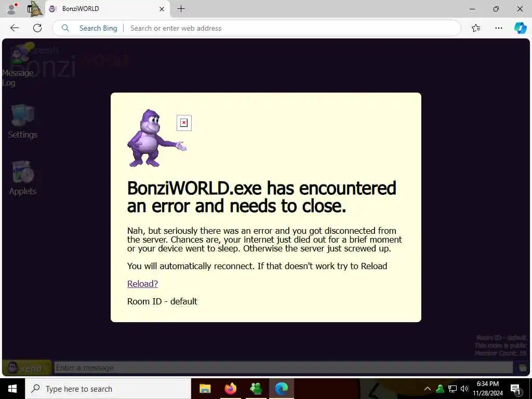
Task: Open the Settings and more ellipsis menu
Action: point(498,28)
